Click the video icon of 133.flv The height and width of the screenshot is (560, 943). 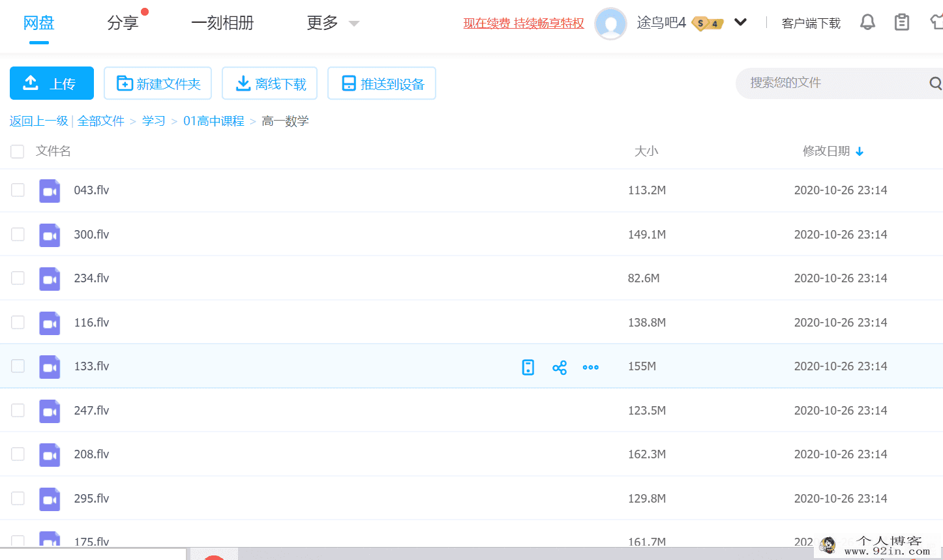[50, 367]
